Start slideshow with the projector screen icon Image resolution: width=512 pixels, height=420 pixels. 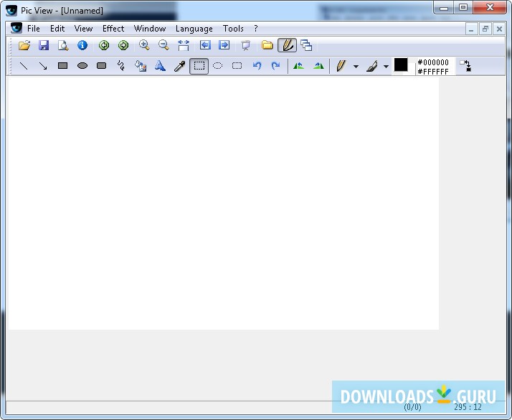245,45
